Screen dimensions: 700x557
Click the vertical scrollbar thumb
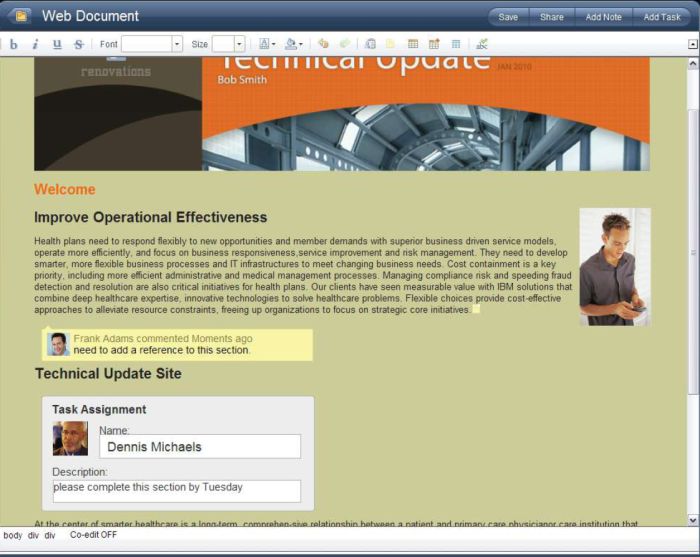click(x=692, y=252)
